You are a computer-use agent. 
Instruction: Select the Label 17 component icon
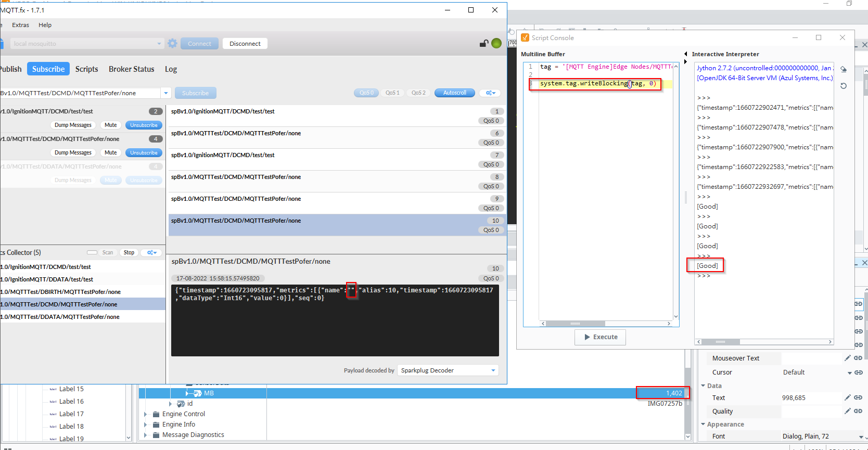coord(53,414)
